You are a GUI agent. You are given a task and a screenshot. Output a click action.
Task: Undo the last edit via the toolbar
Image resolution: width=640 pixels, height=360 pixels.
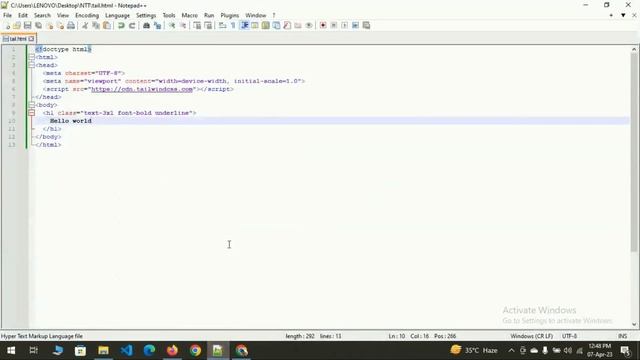[121, 25]
